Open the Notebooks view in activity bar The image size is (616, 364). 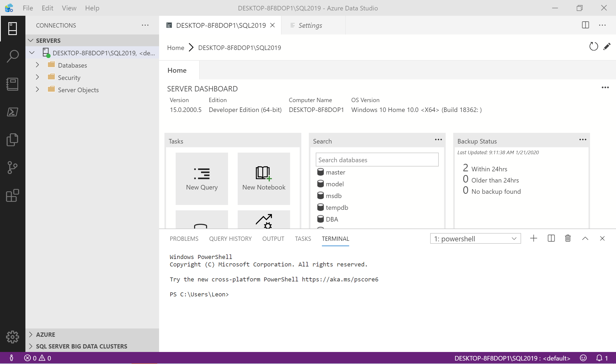[13, 84]
